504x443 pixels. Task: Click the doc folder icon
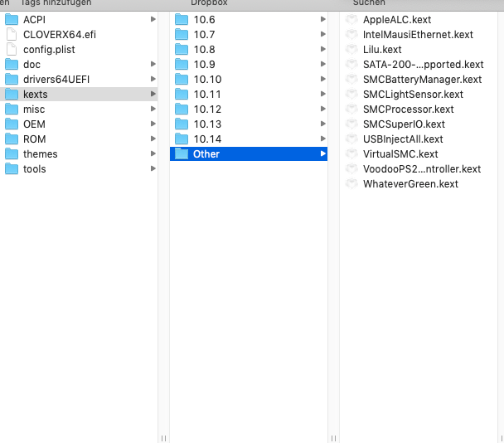tap(12, 65)
